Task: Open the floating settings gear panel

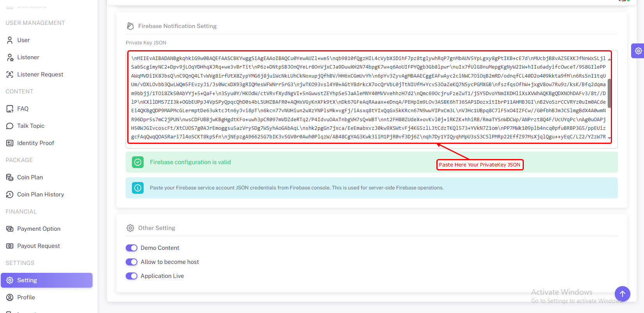Action: [x=638, y=51]
